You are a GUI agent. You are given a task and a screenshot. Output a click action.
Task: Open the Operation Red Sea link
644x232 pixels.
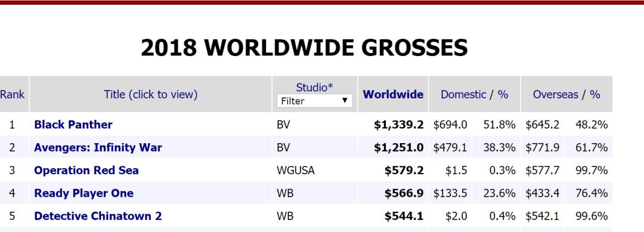86,171
